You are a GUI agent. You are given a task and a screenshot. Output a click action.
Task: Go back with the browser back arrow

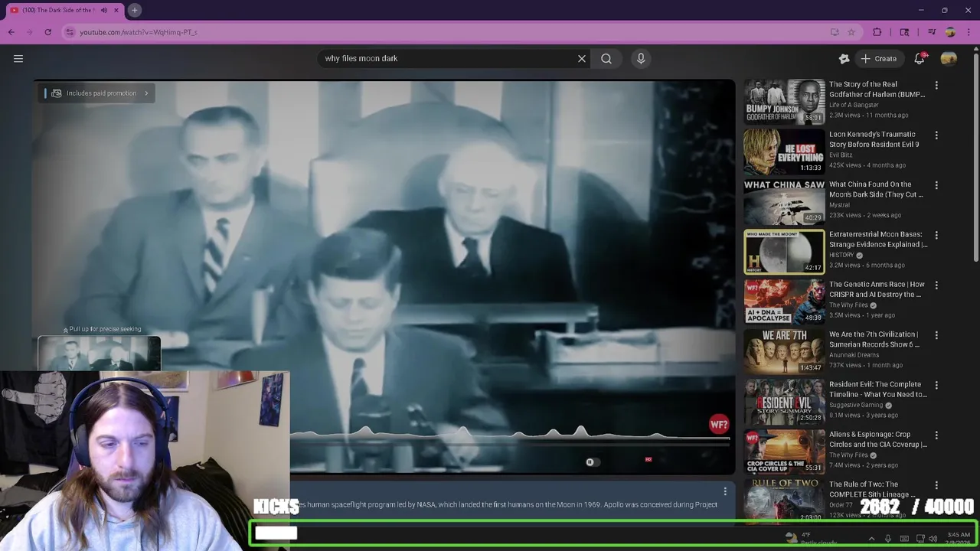(x=11, y=32)
